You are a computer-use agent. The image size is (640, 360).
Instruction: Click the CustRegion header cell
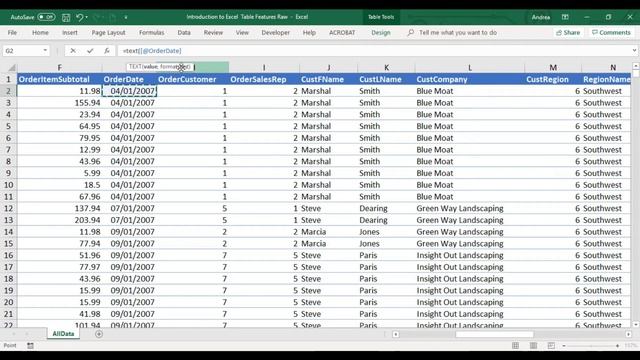553,79
